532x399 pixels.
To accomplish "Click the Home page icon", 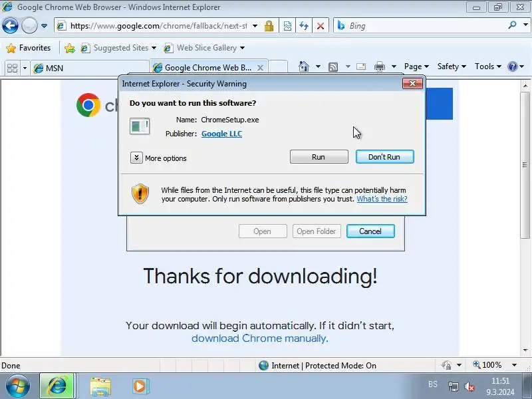I will pyautogui.click(x=304, y=66).
